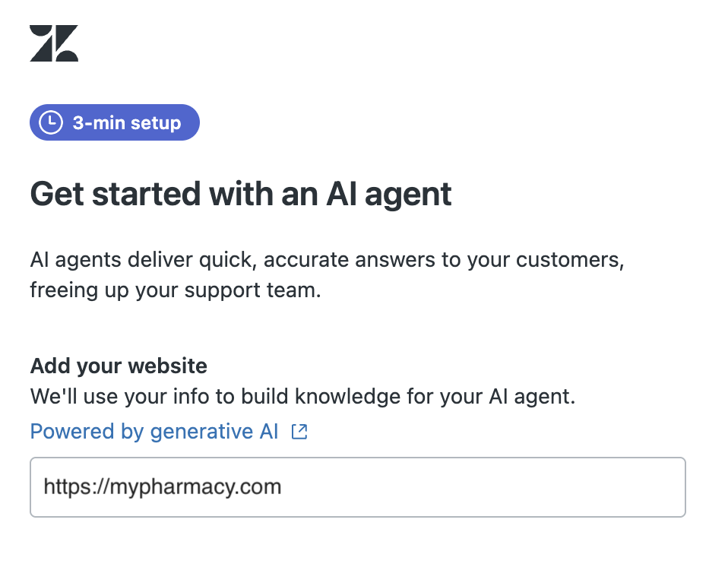Click the external link icon beside Powered by
This screenshot has height=564, width=728.
pyautogui.click(x=300, y=433)
